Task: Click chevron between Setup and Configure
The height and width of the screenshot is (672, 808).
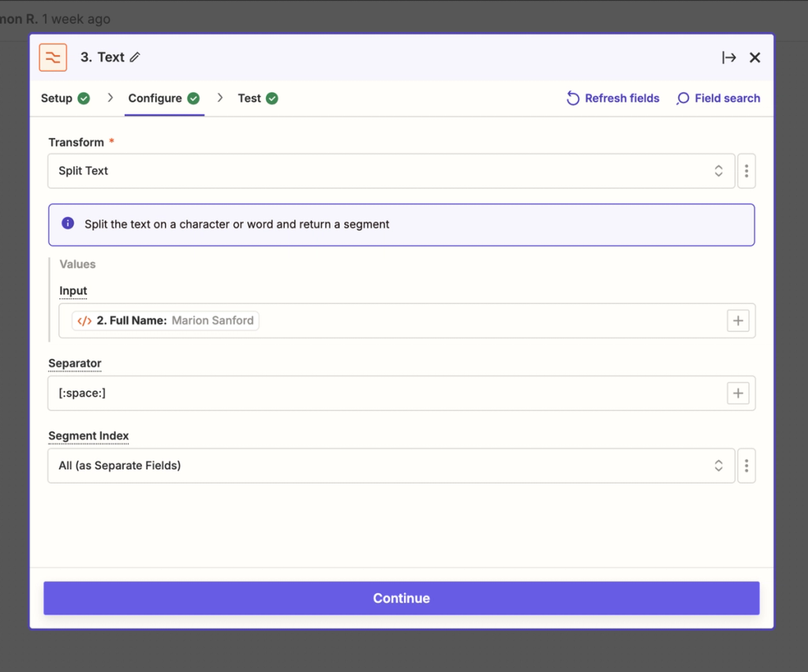Action: 110,98
